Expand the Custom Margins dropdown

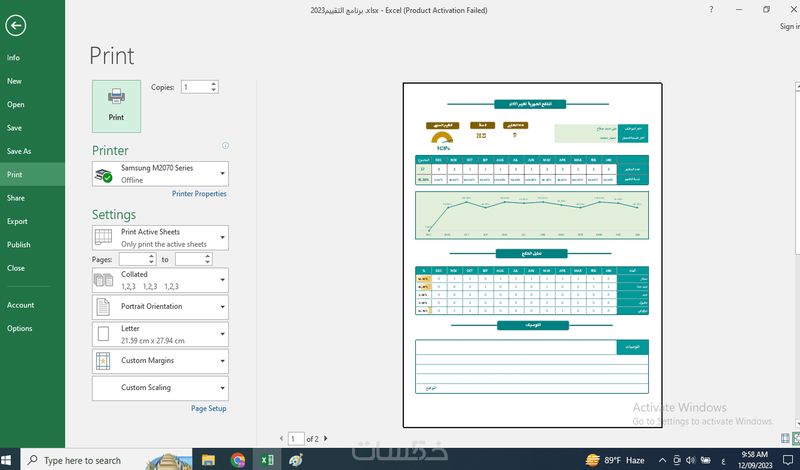pos(160,361)
